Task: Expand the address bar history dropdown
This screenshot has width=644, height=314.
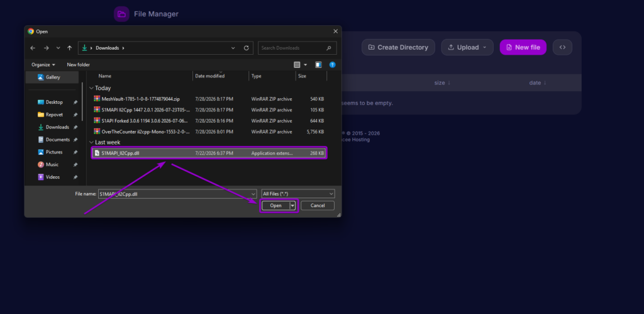Action: pyautogui.click(x=233, y=48)
